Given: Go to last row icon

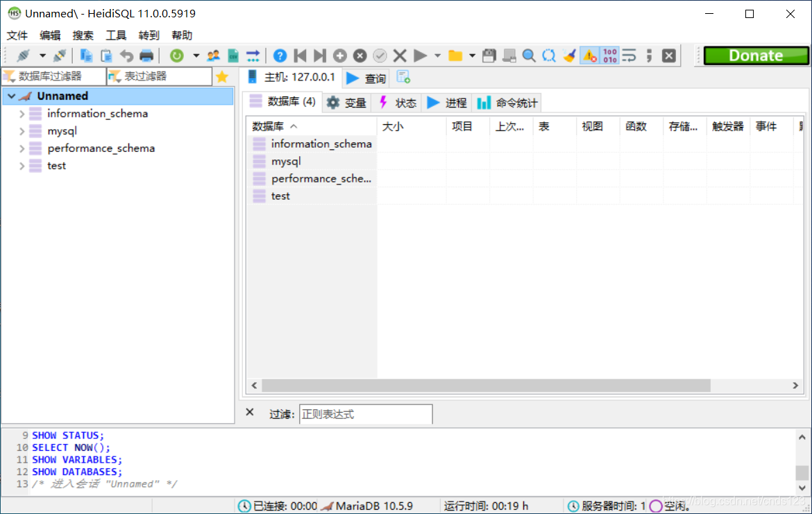Looking at the screenshot, I should (319, 55).
